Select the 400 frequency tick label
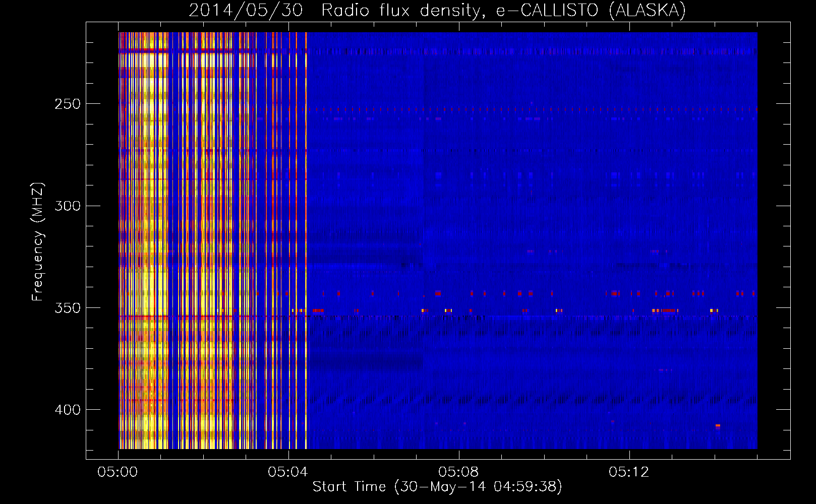The width and height of the screenshot is (816, 504). coord(68,410)
